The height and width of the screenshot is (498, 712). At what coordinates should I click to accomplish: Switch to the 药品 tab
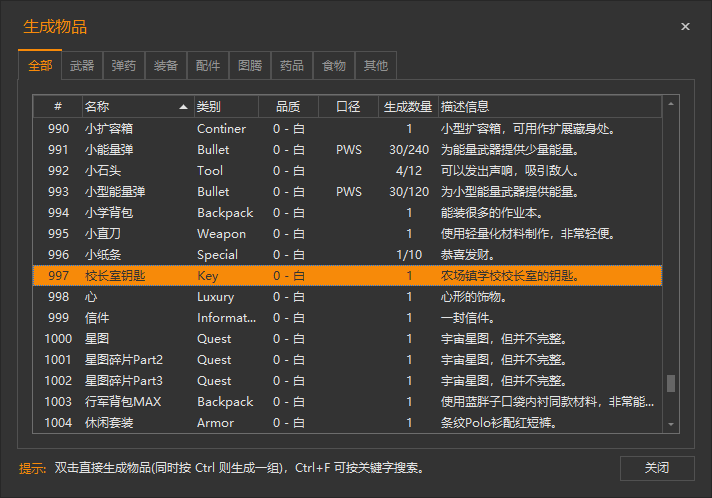tap(292, 66)
